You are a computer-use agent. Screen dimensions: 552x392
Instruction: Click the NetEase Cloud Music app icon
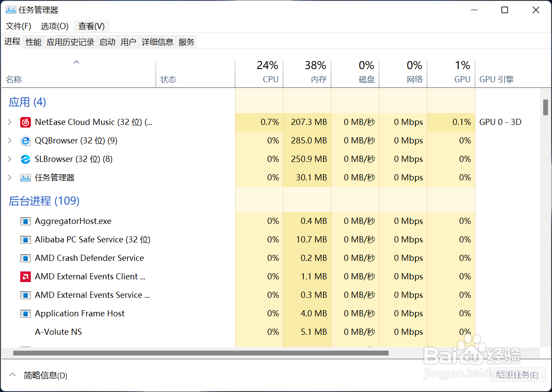click(x=26, y=122)
